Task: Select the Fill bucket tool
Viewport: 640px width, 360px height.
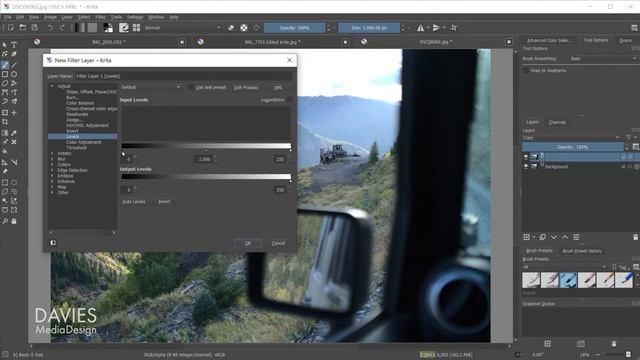Action: coord(5,151)
